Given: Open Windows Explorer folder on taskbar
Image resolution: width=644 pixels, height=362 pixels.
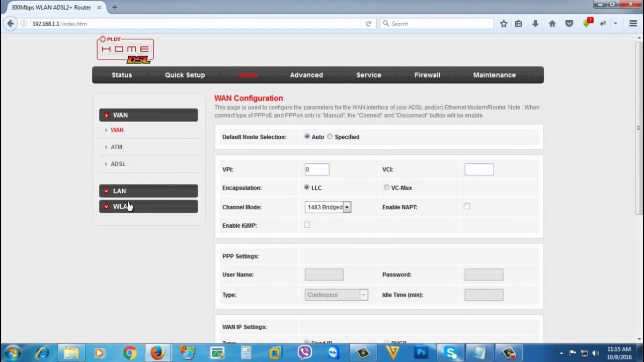Looking at the screenshot, I should click(71, 353).
